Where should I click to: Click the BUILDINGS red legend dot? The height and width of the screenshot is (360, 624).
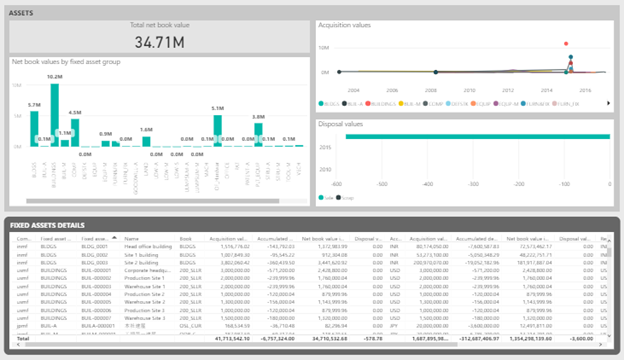click(x=368, y=103)
